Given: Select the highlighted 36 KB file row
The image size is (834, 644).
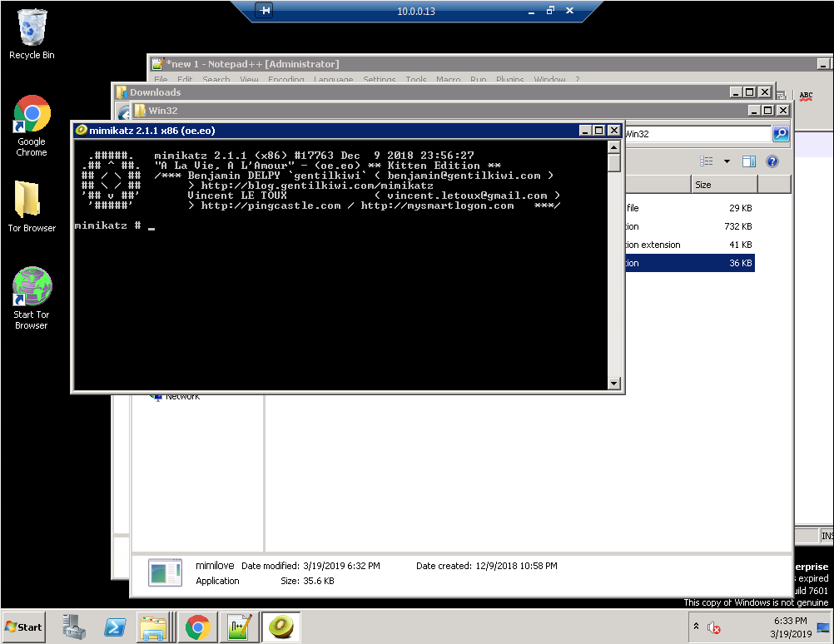Looking at the screenshot, I should (x=690, y=263).
